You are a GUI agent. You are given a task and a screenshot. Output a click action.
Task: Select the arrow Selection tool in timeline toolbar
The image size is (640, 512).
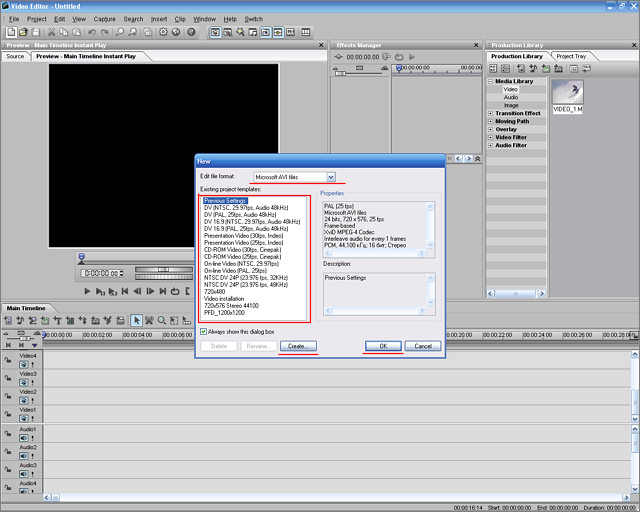coord(136,321)
